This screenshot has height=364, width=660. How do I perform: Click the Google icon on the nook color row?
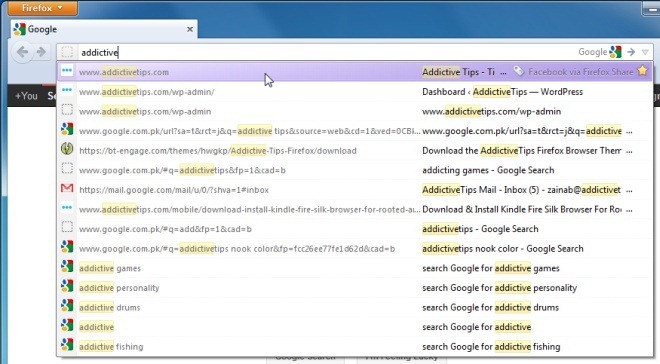click(x=67, y=247)
